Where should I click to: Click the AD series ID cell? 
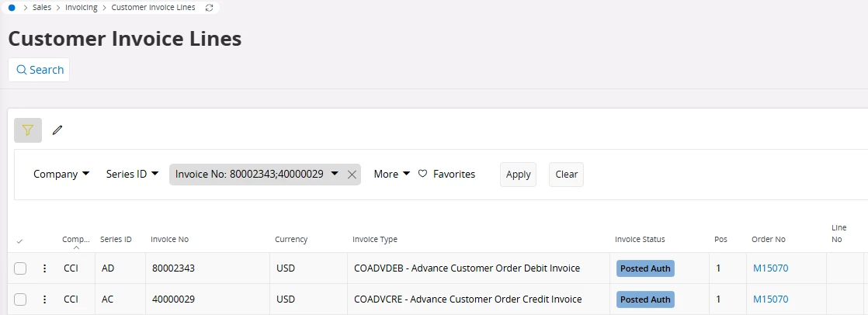pos(120,268)
